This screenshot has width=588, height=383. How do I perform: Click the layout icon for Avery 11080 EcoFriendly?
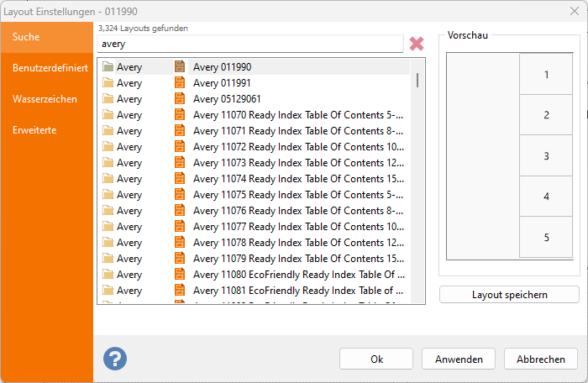pyautogui.click(x=179, y=275)
